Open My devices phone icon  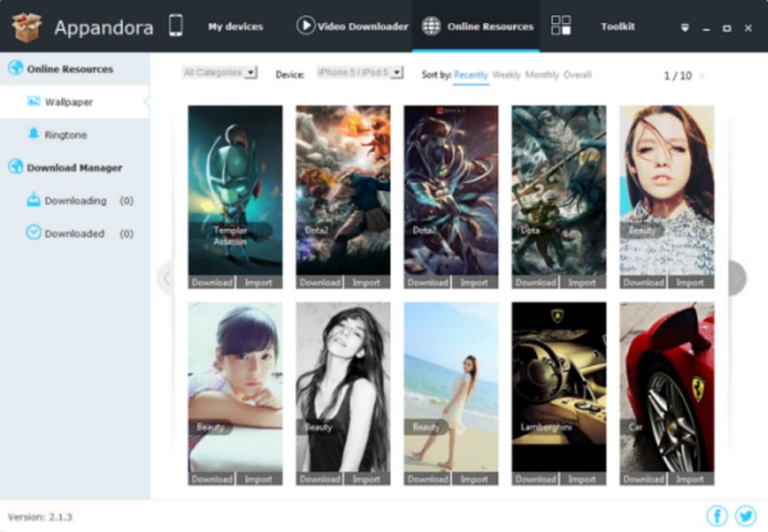pos(176,26)
